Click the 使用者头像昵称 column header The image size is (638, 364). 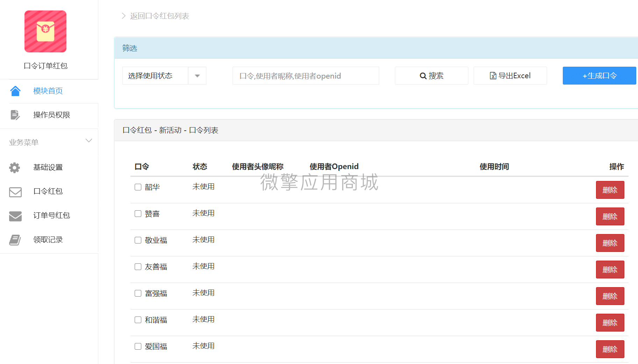click(x=258, y=167)
